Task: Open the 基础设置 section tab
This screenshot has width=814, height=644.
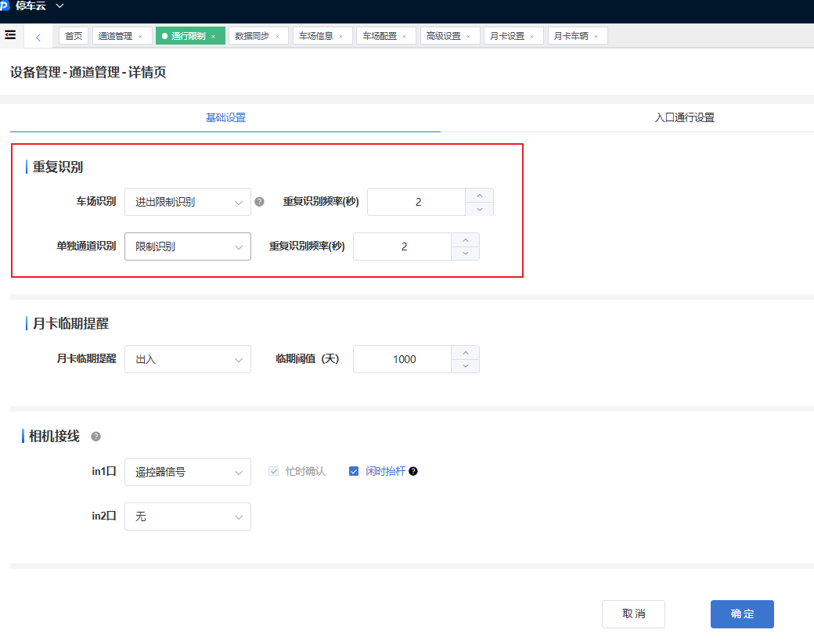Action: point(226,118)
